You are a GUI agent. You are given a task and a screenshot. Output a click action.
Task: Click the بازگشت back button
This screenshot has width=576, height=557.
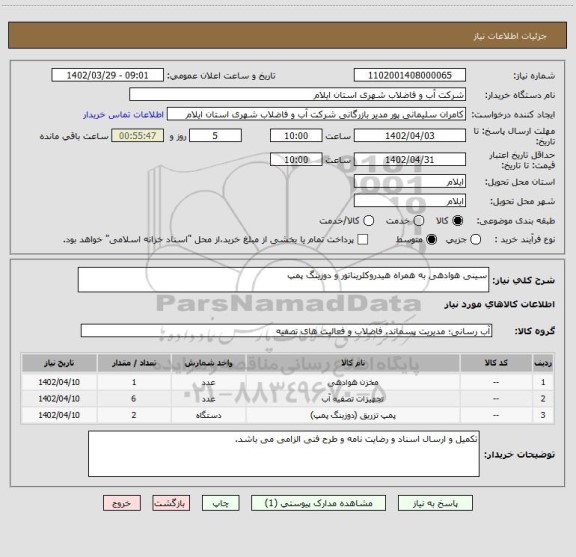coord(171,503)
